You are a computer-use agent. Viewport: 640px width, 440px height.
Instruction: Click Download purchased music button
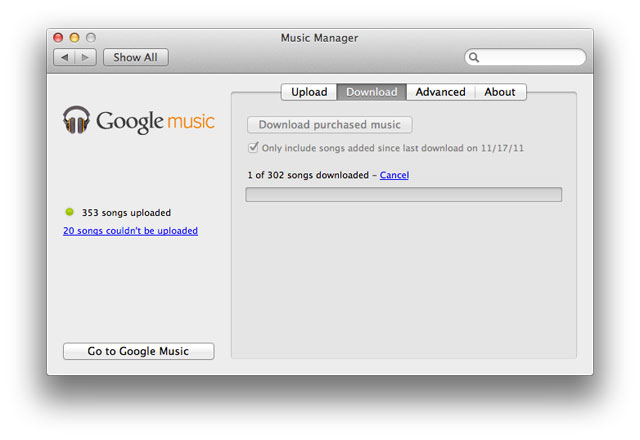[x=329, y=124]
